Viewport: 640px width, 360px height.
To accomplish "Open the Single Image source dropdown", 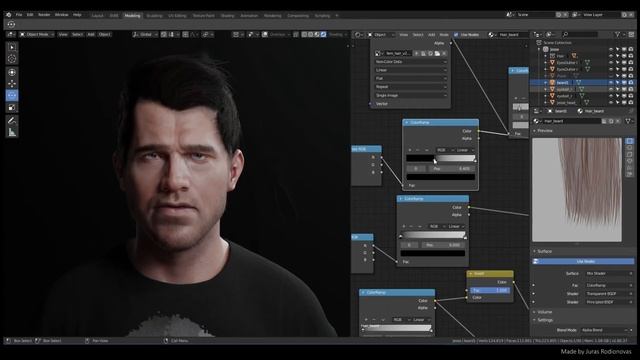I will tap(411, 96).
